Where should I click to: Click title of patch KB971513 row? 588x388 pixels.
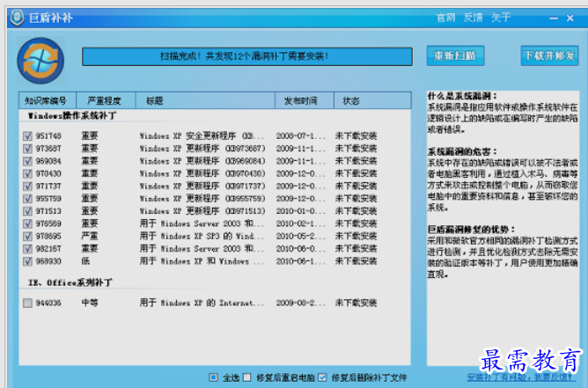coord(202,211)
